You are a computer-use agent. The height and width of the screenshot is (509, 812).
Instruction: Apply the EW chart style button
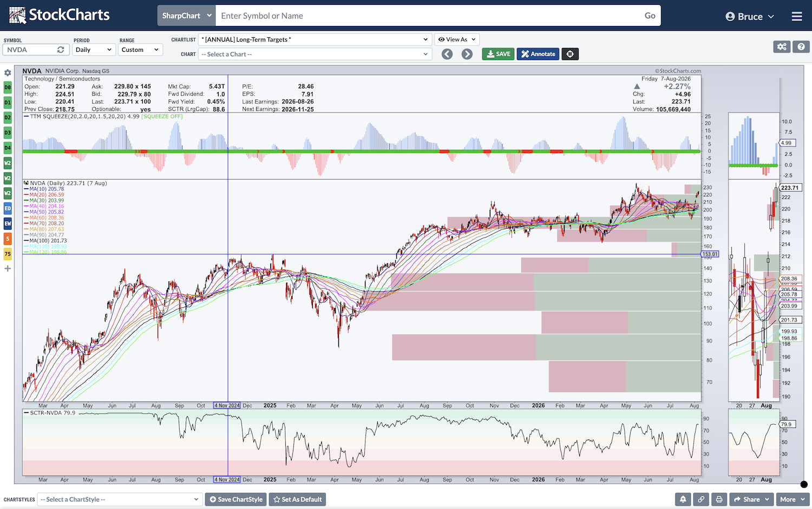point(8,223)
